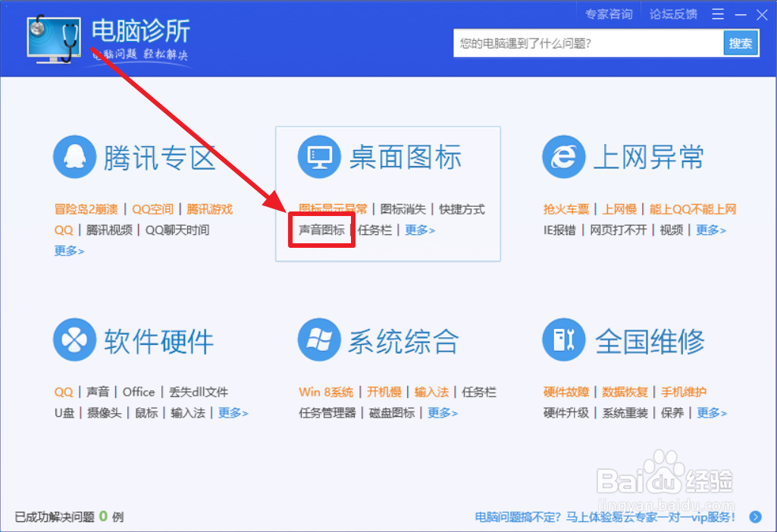The height and width of the screenshot is (532, 777).
Task: Select the 声音图标 link
Action: click(x=321, y=230)
